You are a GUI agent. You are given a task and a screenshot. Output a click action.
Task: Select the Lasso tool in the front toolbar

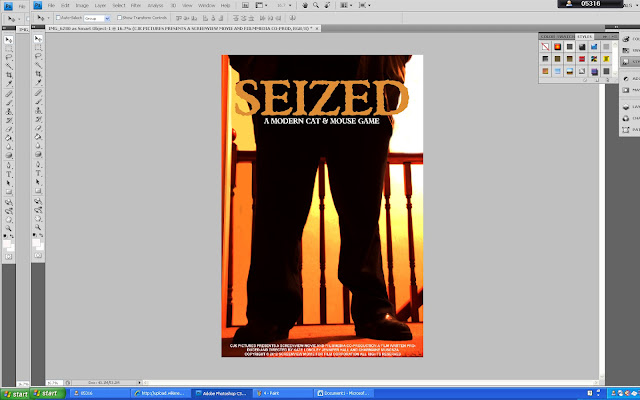click(38, 56)
